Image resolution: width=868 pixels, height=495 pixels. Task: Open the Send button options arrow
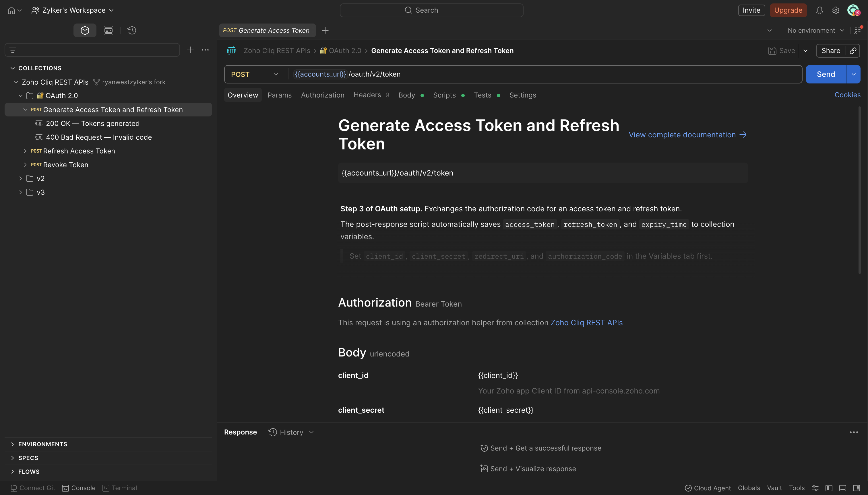pyautogui.click(x=853, y=74)
